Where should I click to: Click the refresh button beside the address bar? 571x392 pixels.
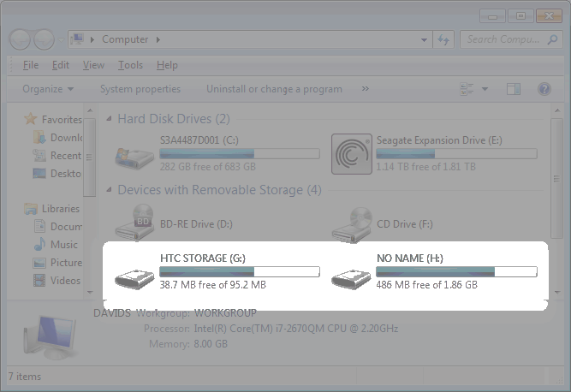pyautogui.click(x=443, y=39)
